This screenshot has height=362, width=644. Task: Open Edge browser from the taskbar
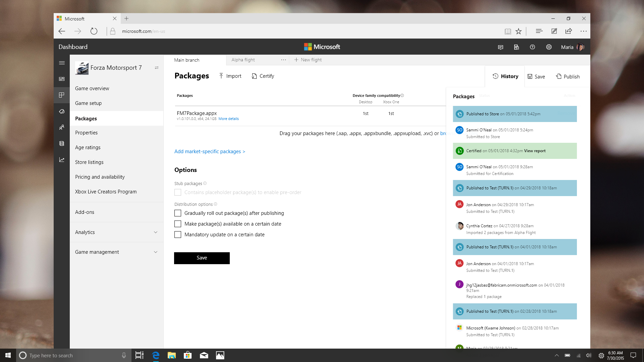[156, 355]
